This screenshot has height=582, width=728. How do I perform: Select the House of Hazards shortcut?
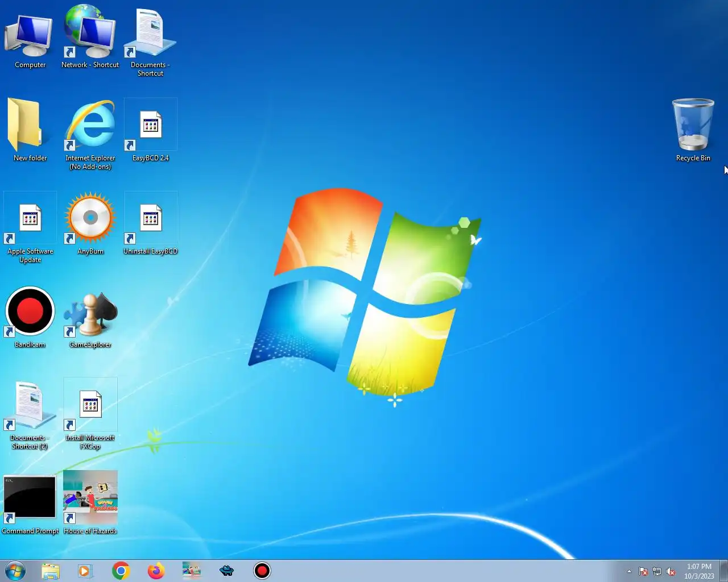tap(90, 503)
